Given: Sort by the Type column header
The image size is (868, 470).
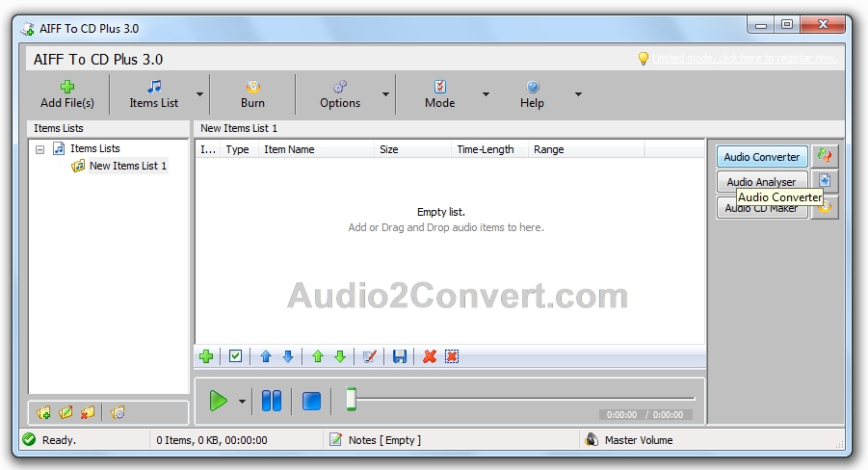Looking at the screenshot, I should tap(239, 149).
